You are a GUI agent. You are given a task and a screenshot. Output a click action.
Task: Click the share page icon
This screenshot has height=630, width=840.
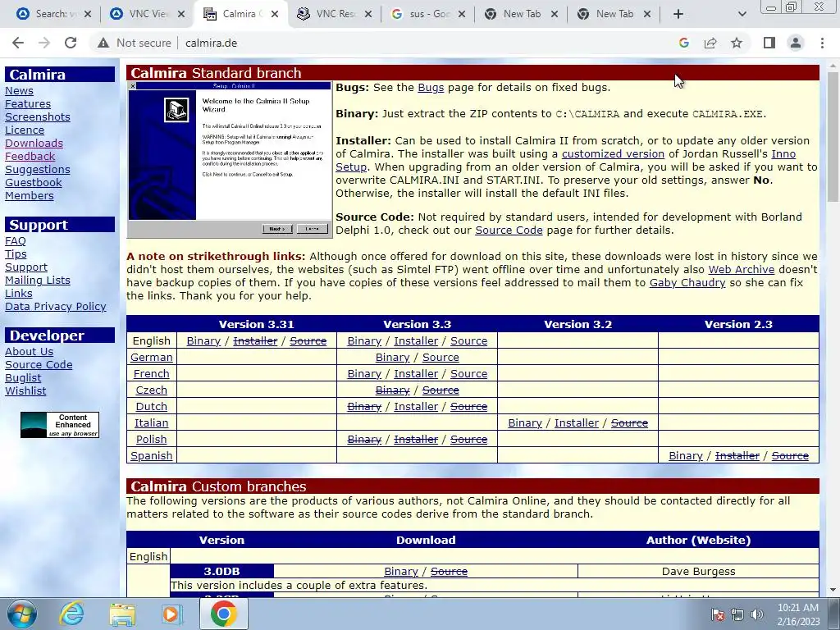click(710, 43)
